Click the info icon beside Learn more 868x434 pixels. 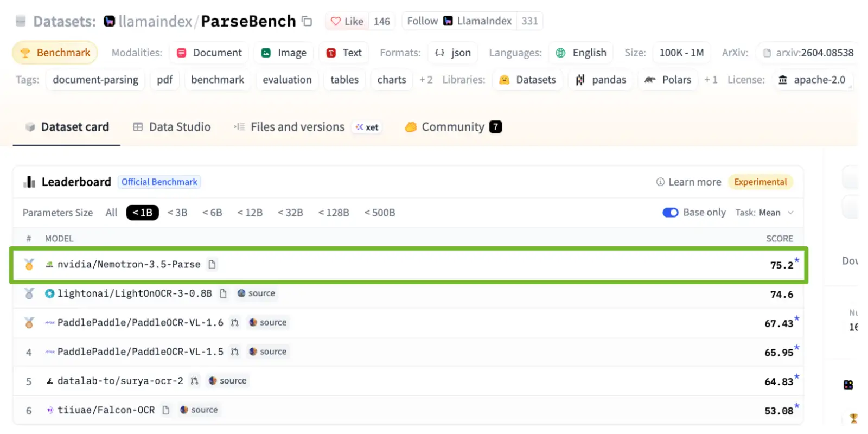[660, 182]
